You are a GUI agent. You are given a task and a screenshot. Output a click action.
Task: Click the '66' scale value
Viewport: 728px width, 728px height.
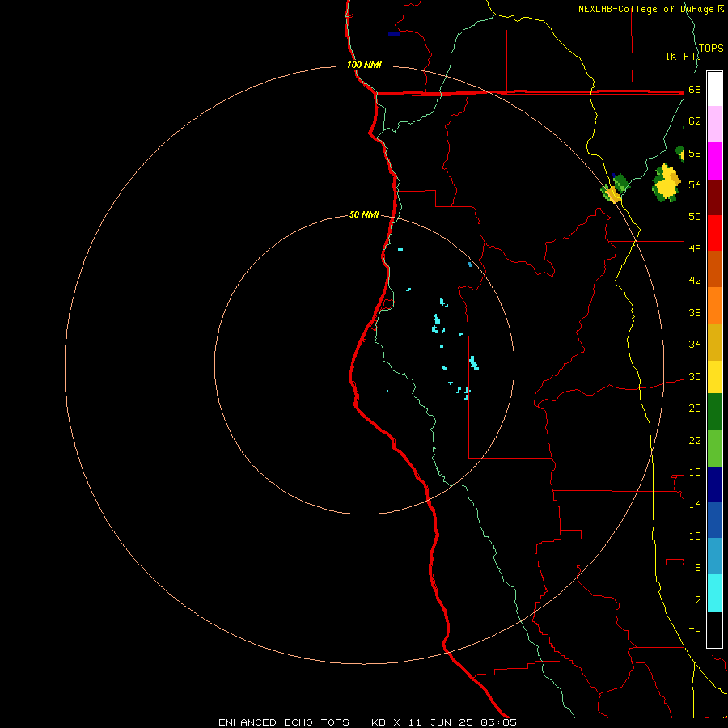[695, 89]
